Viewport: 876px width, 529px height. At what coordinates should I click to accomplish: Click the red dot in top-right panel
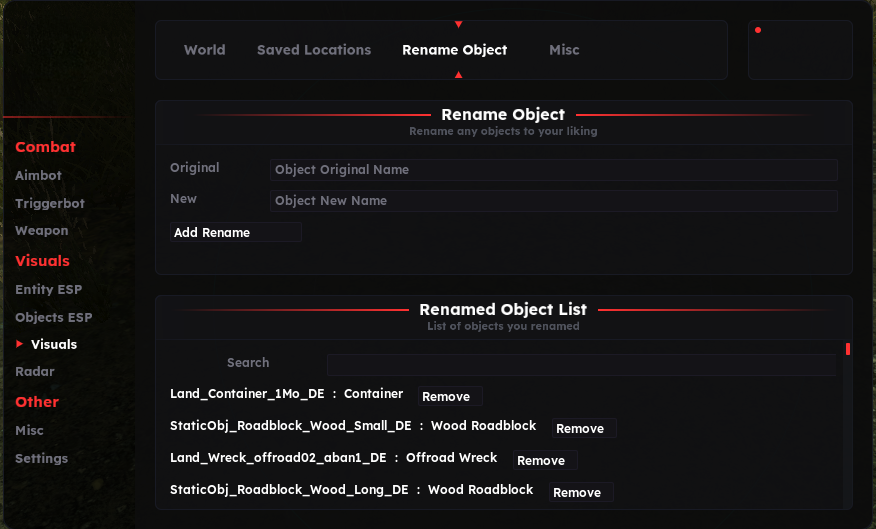[x=758, y=30]
